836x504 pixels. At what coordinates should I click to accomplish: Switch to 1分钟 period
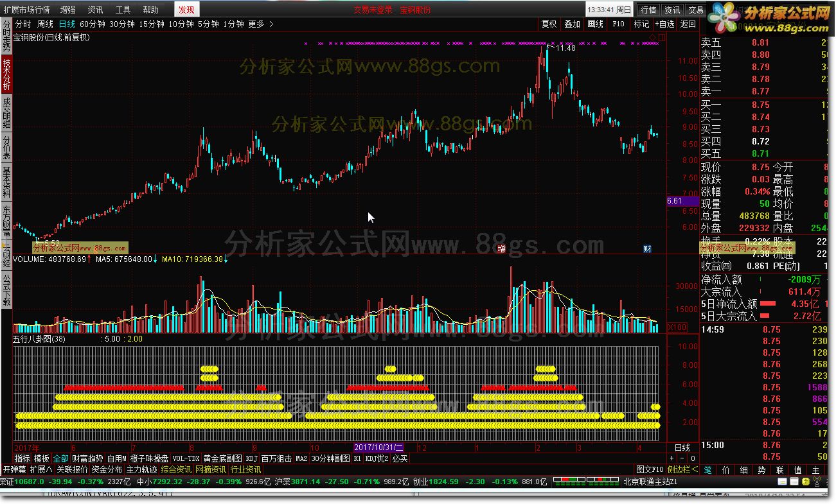(233, 24)
